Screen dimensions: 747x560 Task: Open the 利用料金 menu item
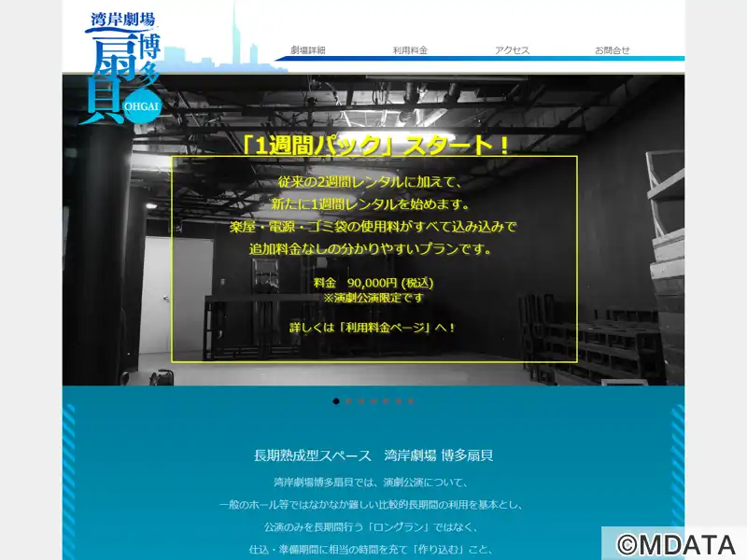[410, 50]
